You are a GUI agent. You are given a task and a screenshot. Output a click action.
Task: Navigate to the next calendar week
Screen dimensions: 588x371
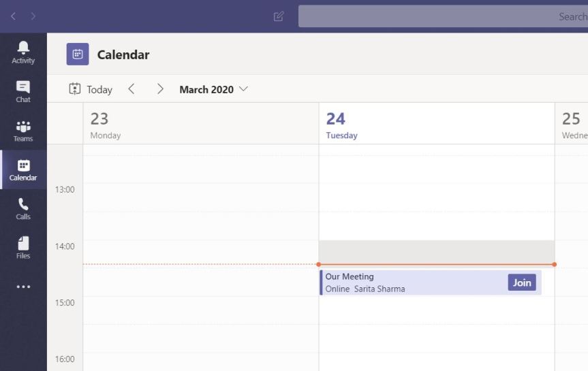[x=160, y=89]
